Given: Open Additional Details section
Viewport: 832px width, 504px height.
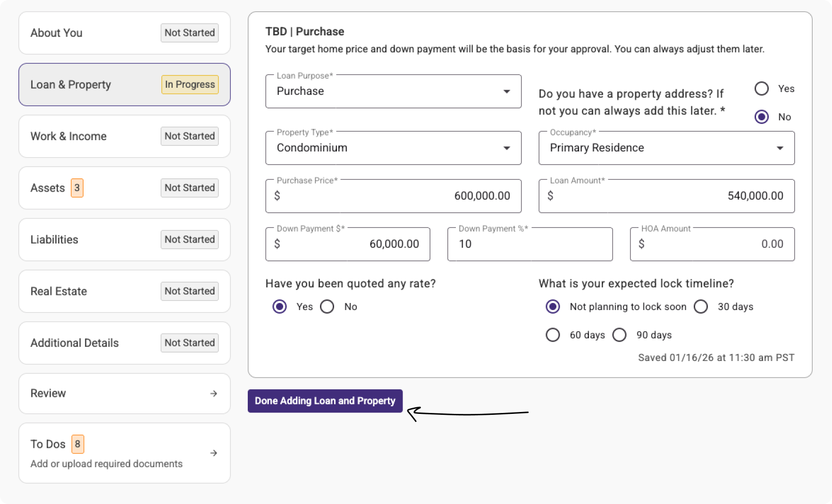Looking at the screenshot, I should (124, 343).
